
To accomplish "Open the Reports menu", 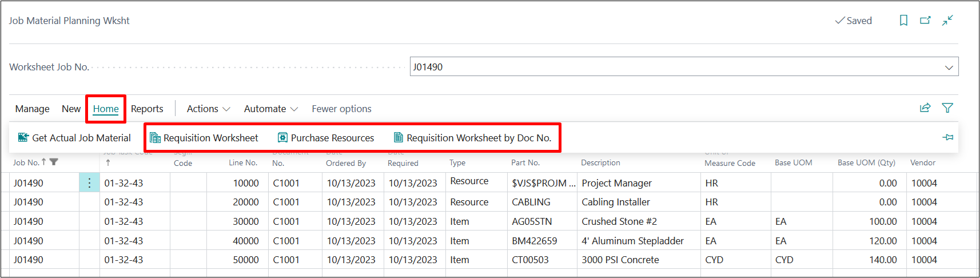I will pos(147,109).
